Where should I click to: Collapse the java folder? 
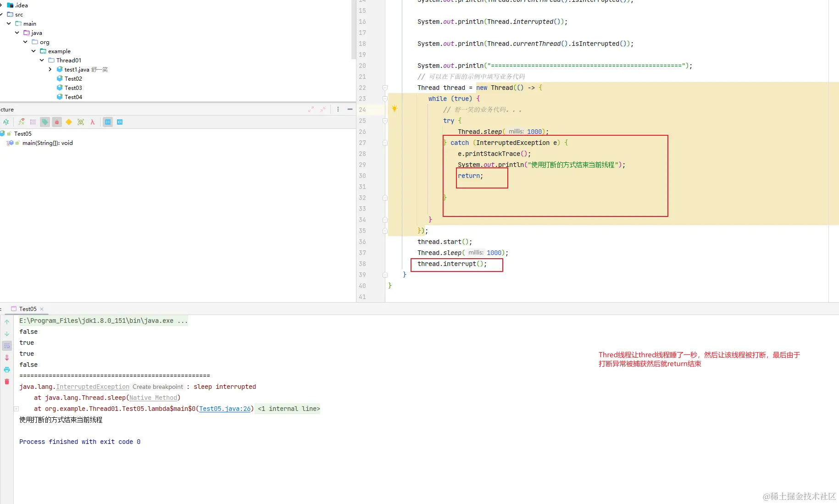pyautogui.click(x=17, y=33)
